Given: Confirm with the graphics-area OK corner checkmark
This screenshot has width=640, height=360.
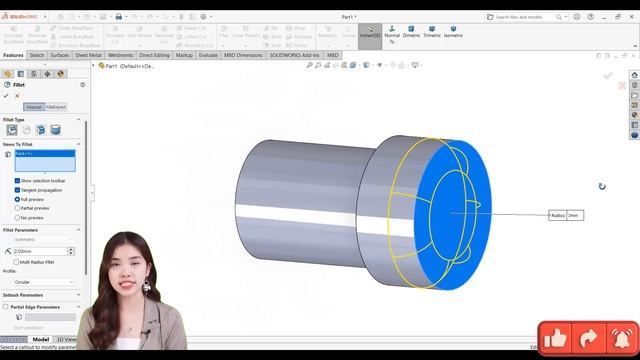Looking at the screenshot, I should pos(608,75).
